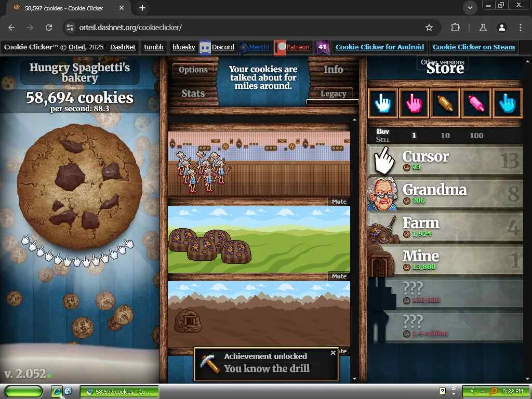This screenshot has height=399, width=532.
Task: Buy the wooden rolling pin upgrade
Action: [x=445, y=103]
